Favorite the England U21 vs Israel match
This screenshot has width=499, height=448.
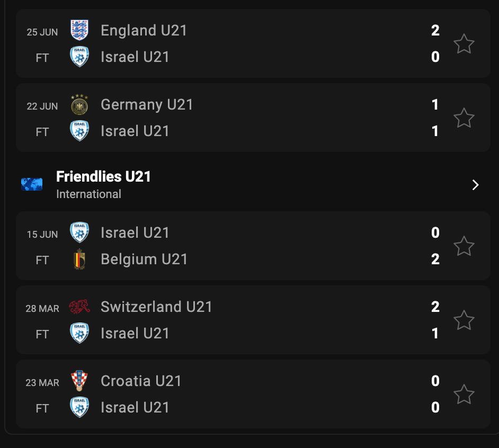pos(464,44)
